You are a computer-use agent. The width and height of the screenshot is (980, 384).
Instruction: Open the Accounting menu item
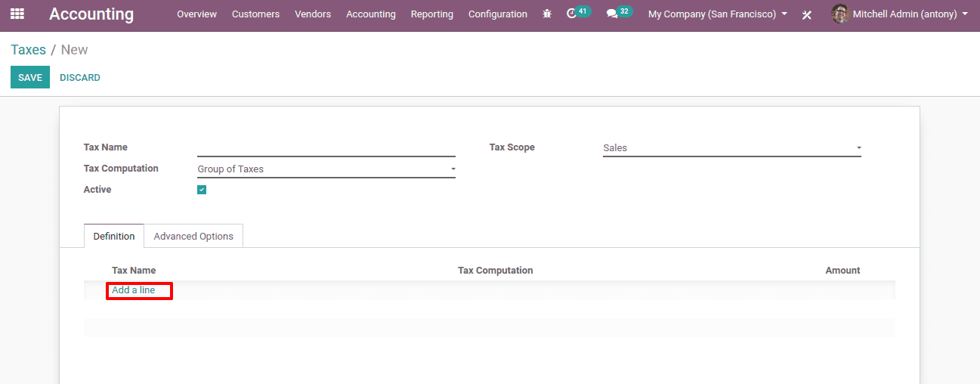(371, 14)
